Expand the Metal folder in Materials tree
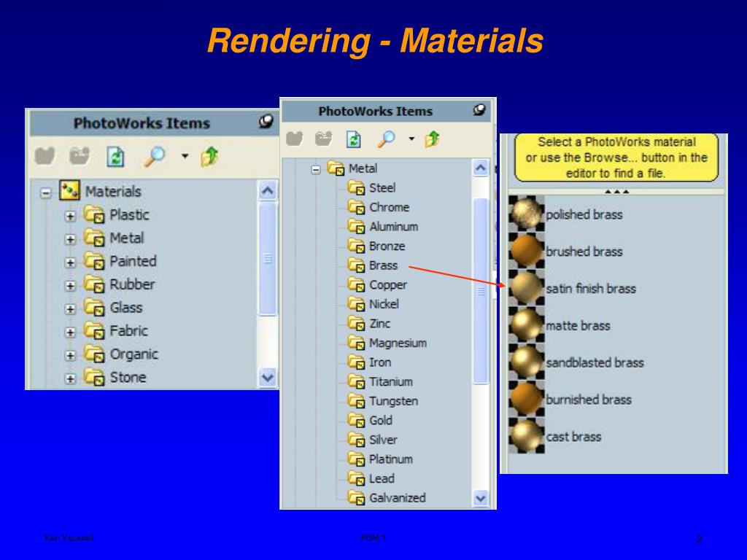Screen dimensions: 747x560 [70, 239]
